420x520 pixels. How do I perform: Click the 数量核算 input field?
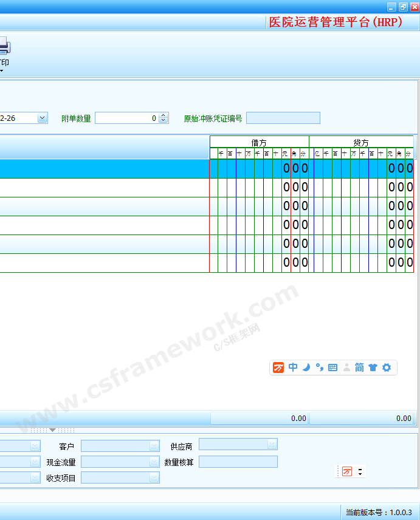(238, 462)
